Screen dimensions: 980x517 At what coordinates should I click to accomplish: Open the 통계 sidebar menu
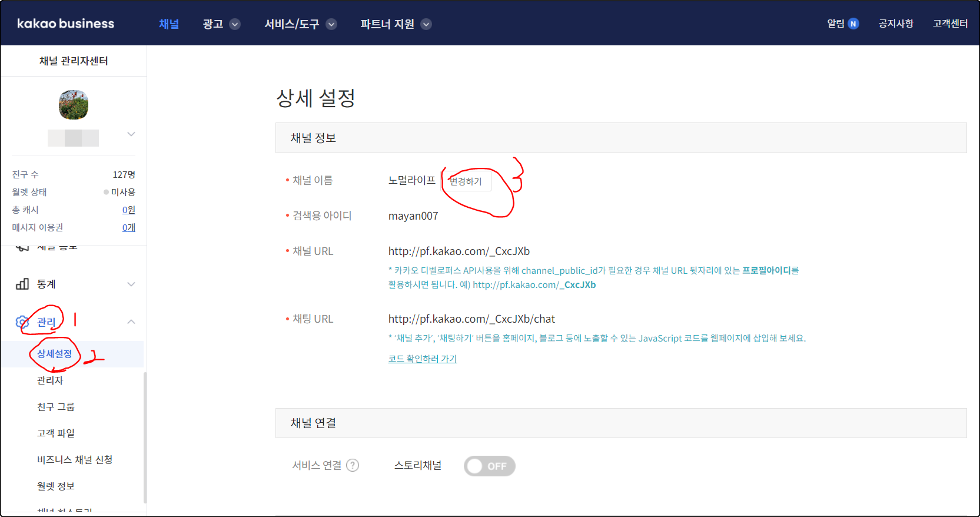coord(46,284)
